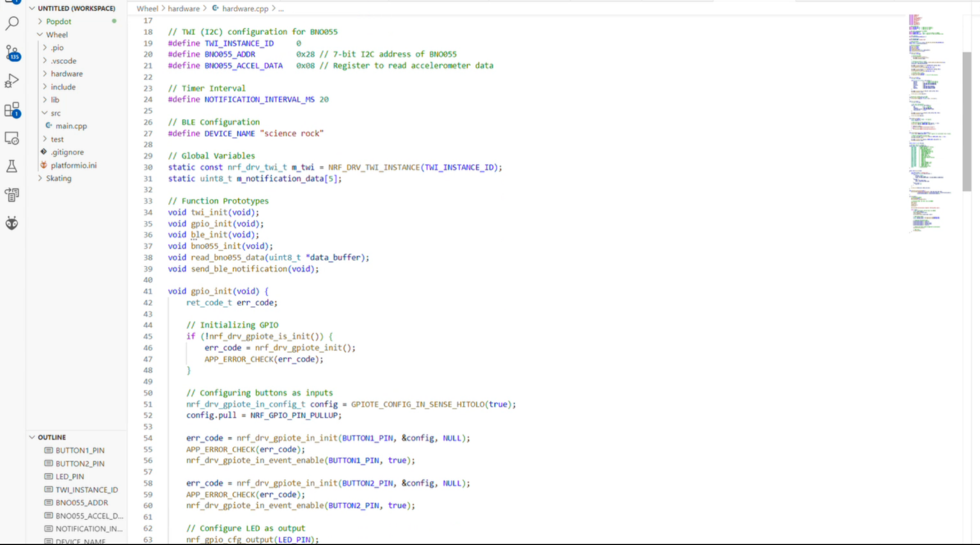Open the Remote Explorer view
The image size is (980, 545).
pos(12,138)
